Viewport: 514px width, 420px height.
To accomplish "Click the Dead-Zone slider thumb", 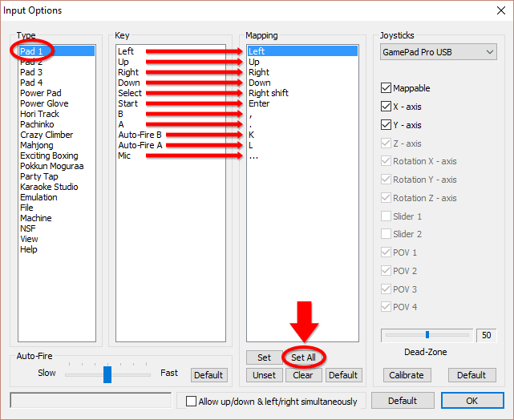I will coord(427,334).
